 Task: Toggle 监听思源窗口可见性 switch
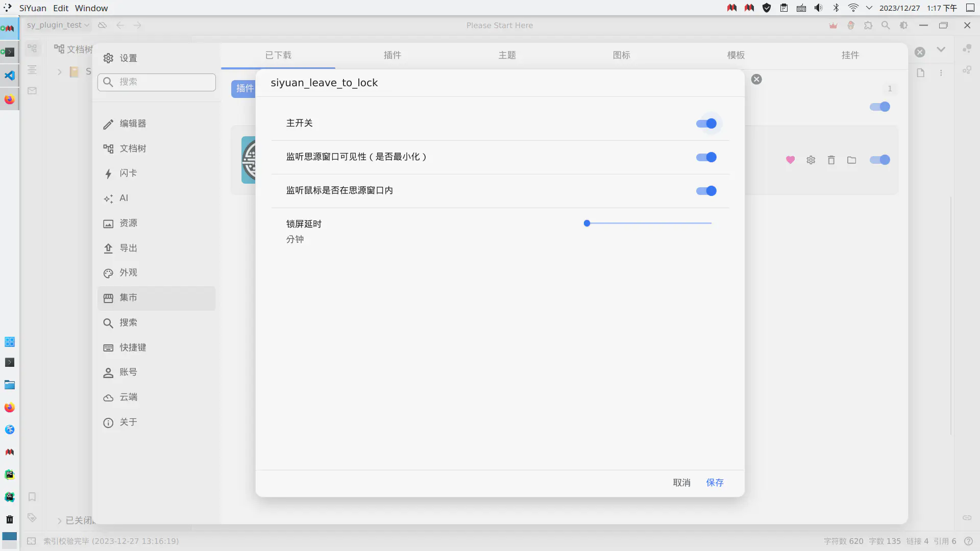[x=706, y=158]
